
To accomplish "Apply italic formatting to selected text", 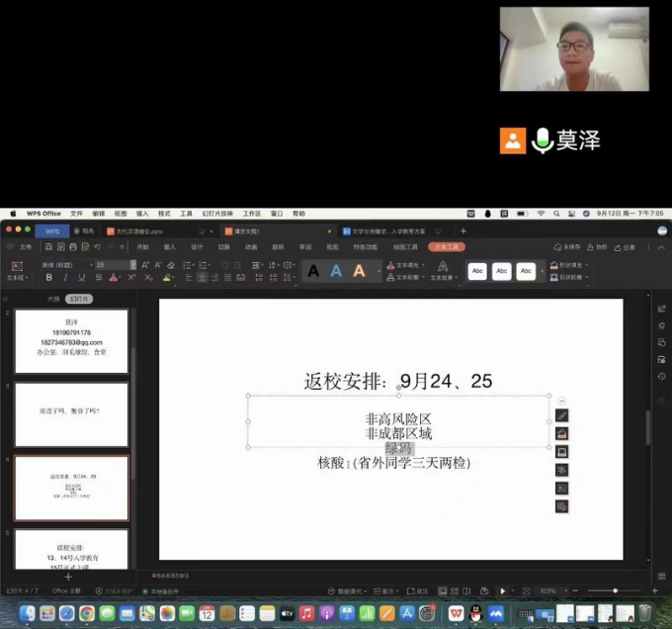I will point(65,278).
